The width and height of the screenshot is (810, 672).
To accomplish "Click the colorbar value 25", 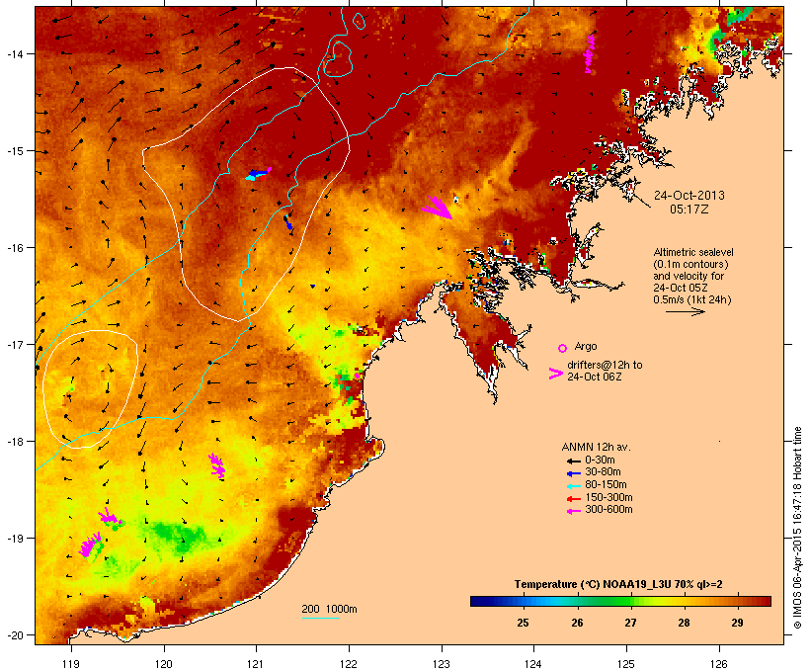I will [523, 623].
